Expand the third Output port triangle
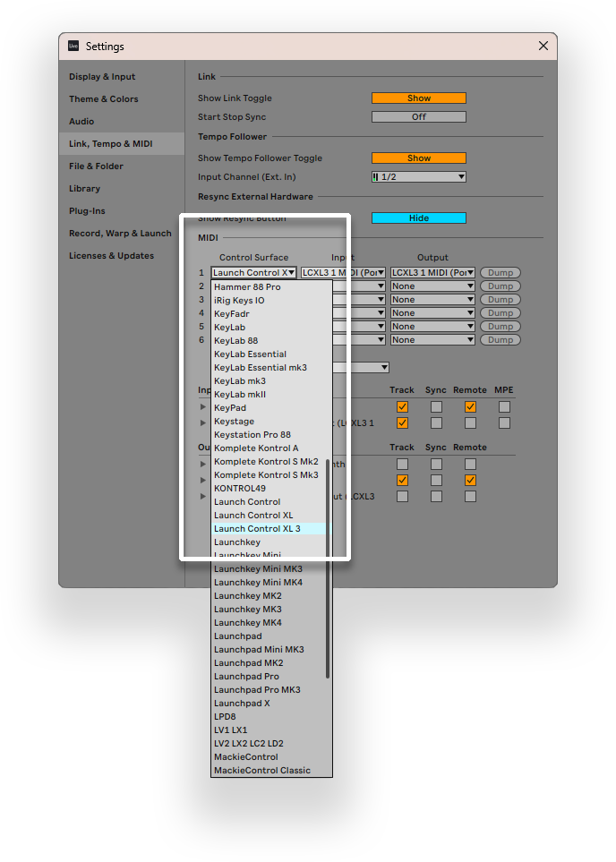 (x=203, y=497)
